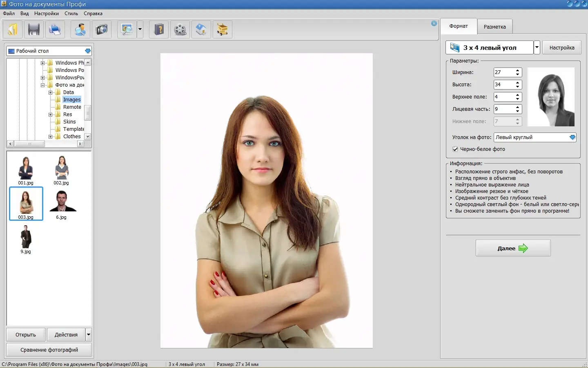Click the film reel video icon

click(x=180, y=29)
